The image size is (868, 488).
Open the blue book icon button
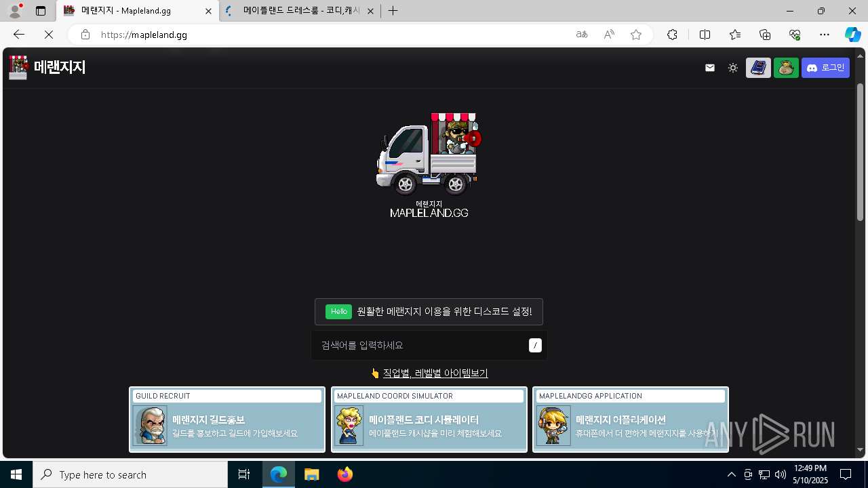pos(758,68)
